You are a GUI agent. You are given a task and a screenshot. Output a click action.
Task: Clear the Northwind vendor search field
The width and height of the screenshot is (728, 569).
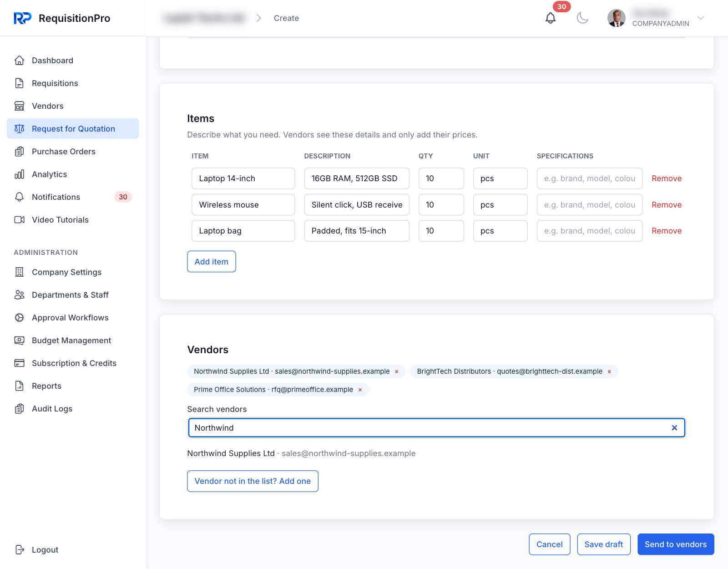coord(674,428)
